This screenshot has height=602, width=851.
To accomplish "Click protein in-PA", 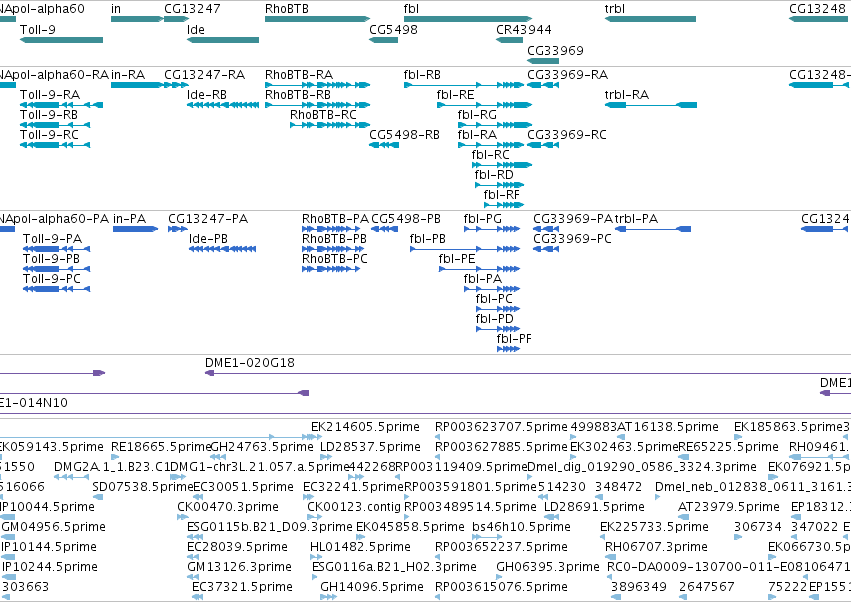I will [136, 229].
